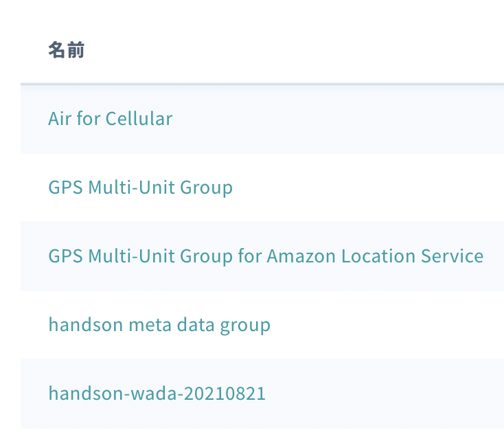Screen dimensions: 504x441
Task: Click the word Cellular in the first link
Action: [x=139, y=118]
